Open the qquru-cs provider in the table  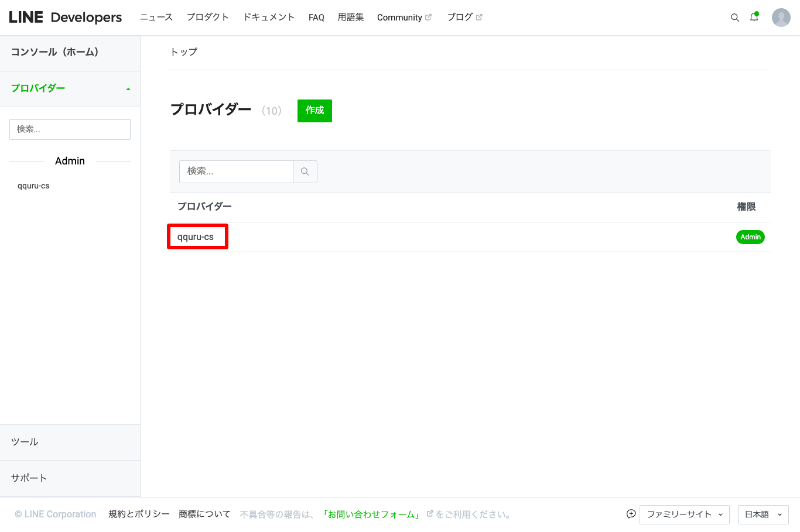196,237
